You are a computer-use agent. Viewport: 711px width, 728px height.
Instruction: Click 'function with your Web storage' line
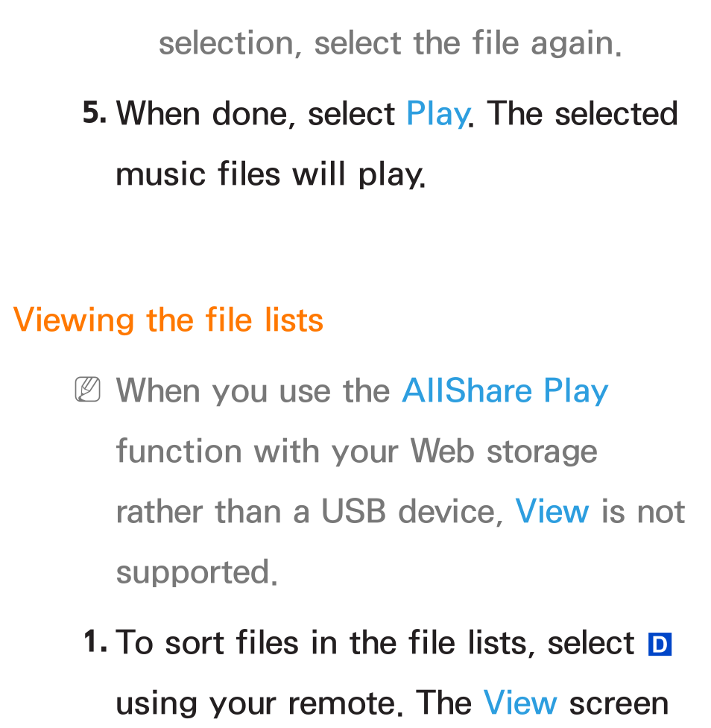tap(357, 452)
